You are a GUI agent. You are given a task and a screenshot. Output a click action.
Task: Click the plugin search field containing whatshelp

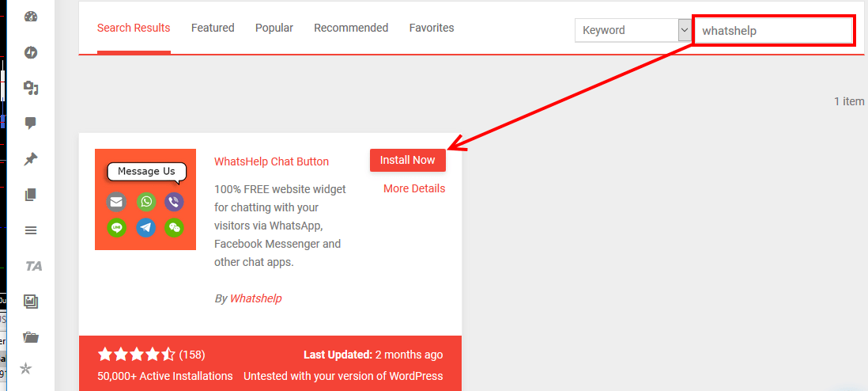click(773, 31)
